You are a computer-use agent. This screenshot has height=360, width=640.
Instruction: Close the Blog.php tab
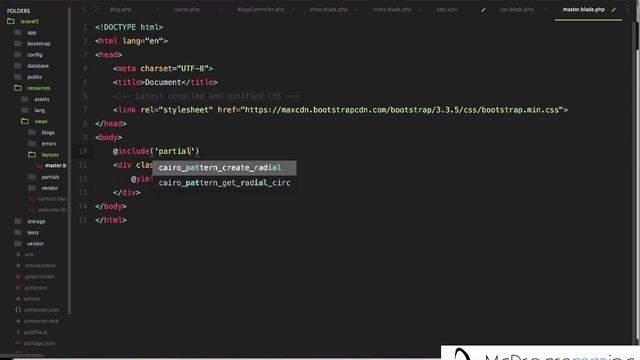tap(157, 9)
